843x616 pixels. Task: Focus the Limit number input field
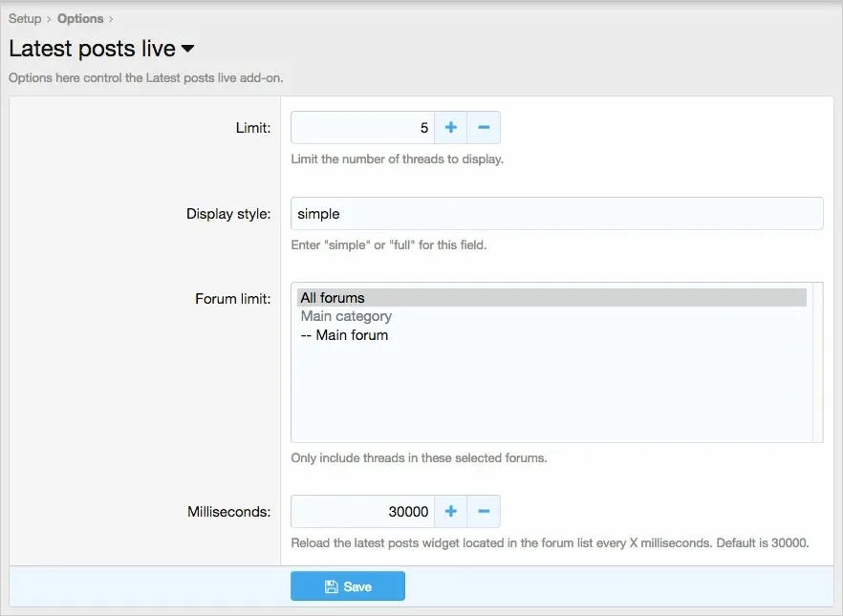pyautogui.click(x=363, y=128)
